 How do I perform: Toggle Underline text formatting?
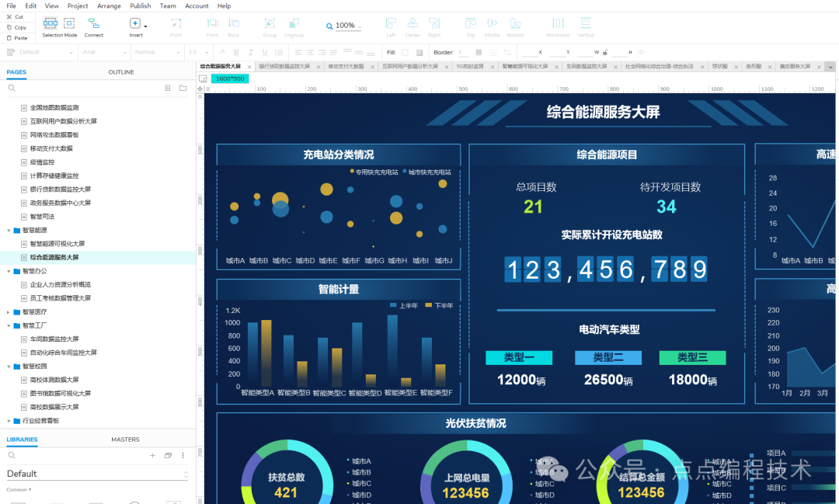[x=265, y=53]
